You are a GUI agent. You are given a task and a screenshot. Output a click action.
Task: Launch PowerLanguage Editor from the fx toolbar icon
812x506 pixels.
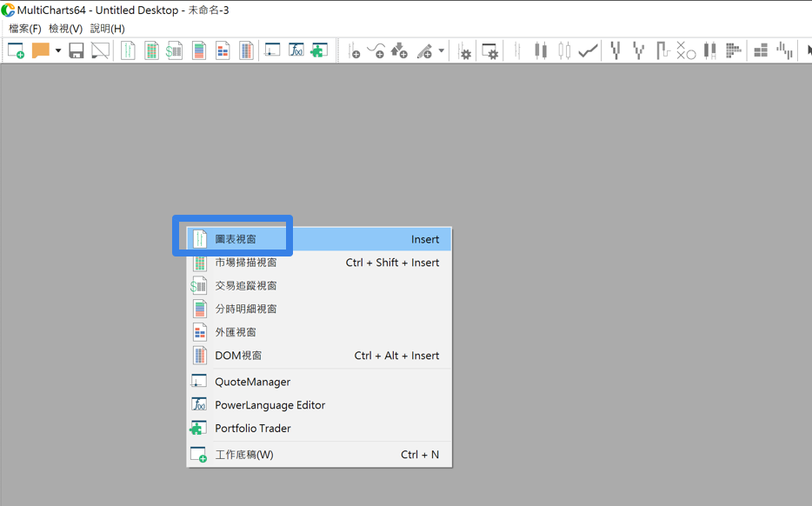point(296,50)
